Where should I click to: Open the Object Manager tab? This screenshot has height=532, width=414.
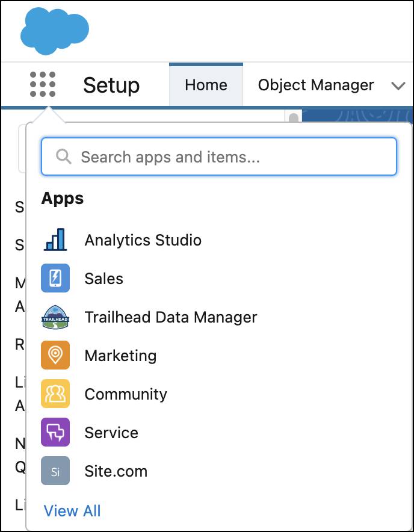[x=316, y=85]
